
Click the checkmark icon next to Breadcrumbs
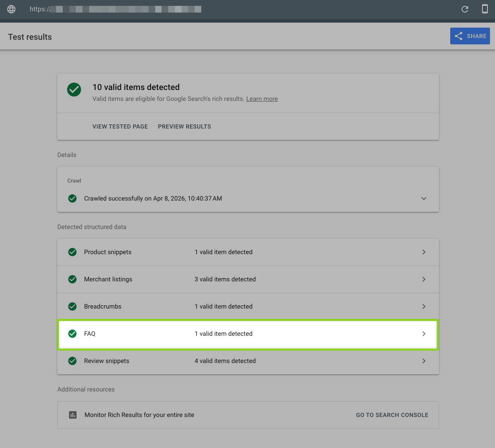[72, 306]
